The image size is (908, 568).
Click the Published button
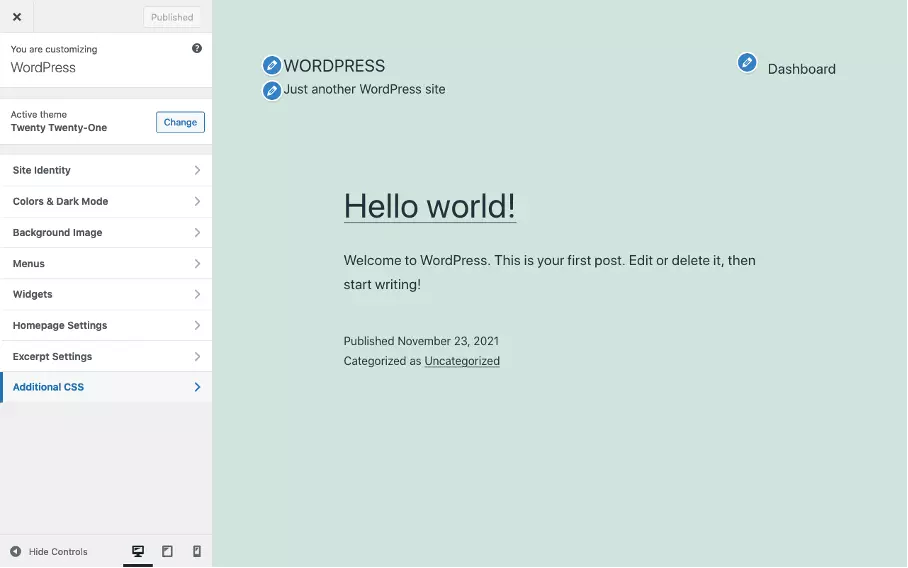172,17
